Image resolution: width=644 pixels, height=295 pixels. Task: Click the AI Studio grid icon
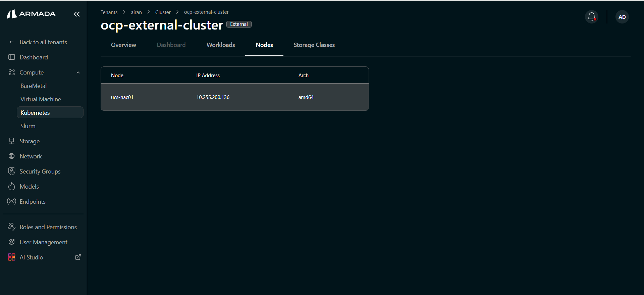12,257
